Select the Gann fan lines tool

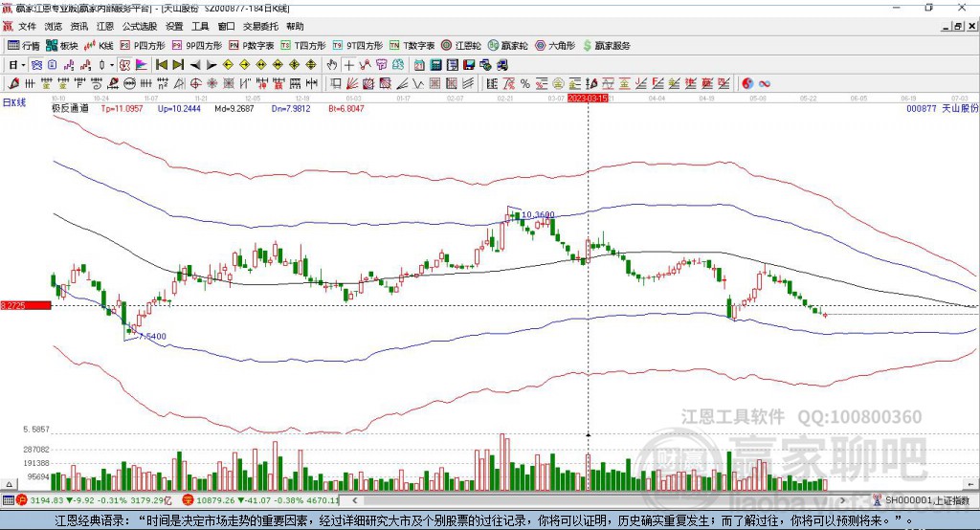352,83
